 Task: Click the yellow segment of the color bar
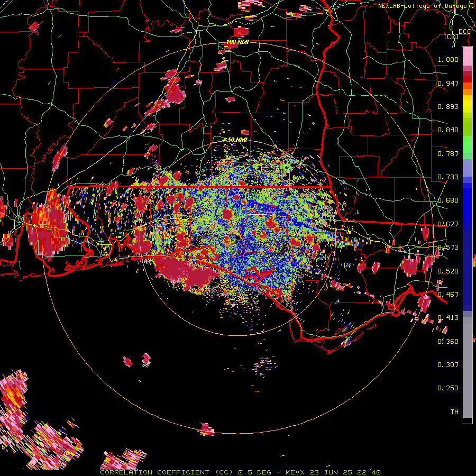click(467, 106)
